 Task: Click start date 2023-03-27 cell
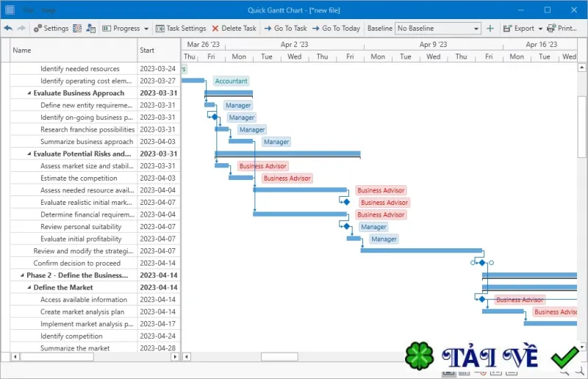click(x=158, y=81)
